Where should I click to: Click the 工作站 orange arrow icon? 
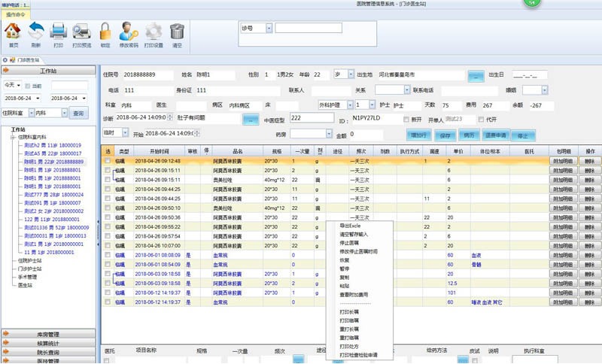click(x=6, y=70)
